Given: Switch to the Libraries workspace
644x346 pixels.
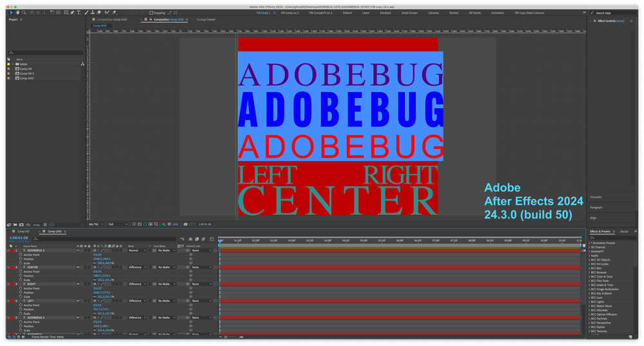Looking at the screenshot, I should (433, 13).
